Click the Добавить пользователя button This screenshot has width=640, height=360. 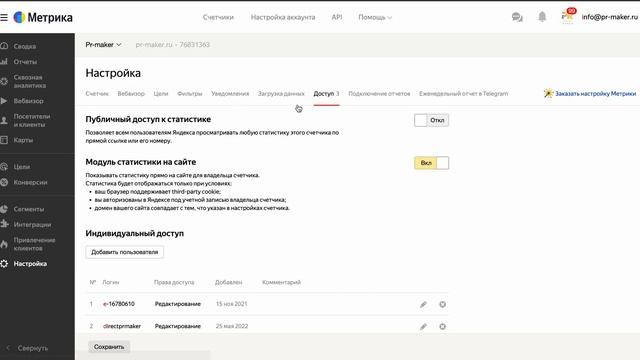click(x=124, y=252)
